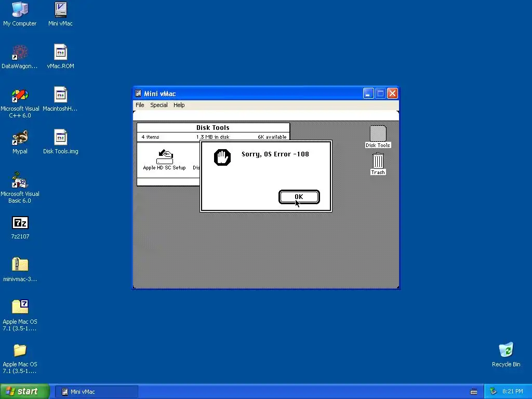This screenshot has width=532, height=399.
Task: Select Apple HD SC Setup icon
Action: point(165,160)
